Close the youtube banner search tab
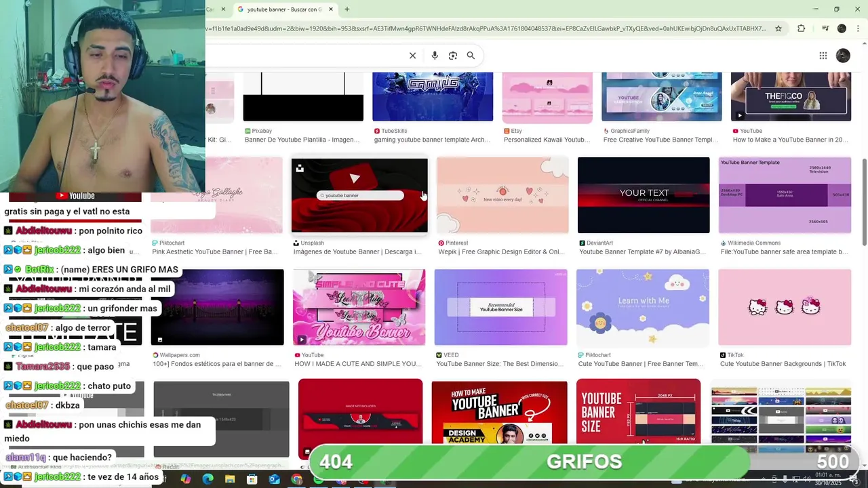 coord(331,9)
